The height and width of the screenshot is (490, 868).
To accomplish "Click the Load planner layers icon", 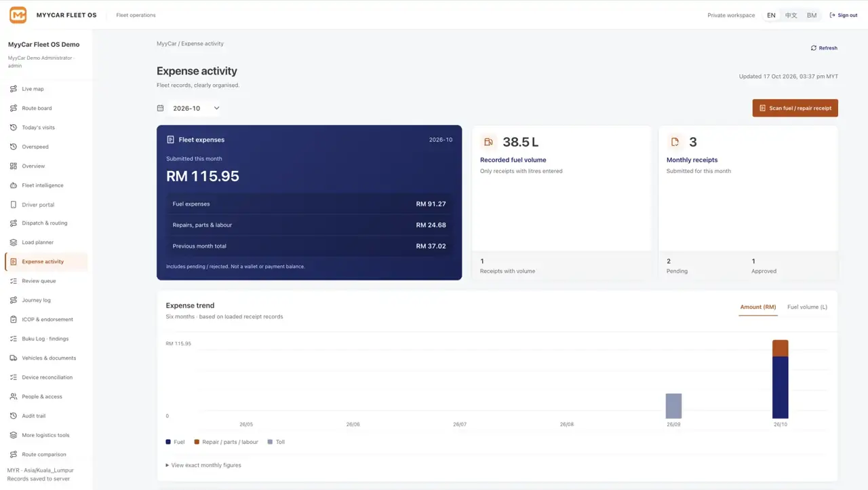I will click(x=14, y=242).
